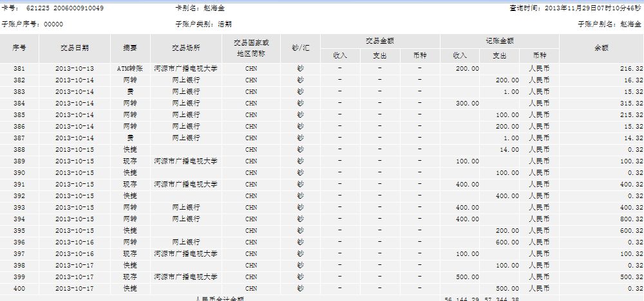644x301 pixels.
Task: Select sequence number 388
Action: pyautogui.click(x=19, y=149)
